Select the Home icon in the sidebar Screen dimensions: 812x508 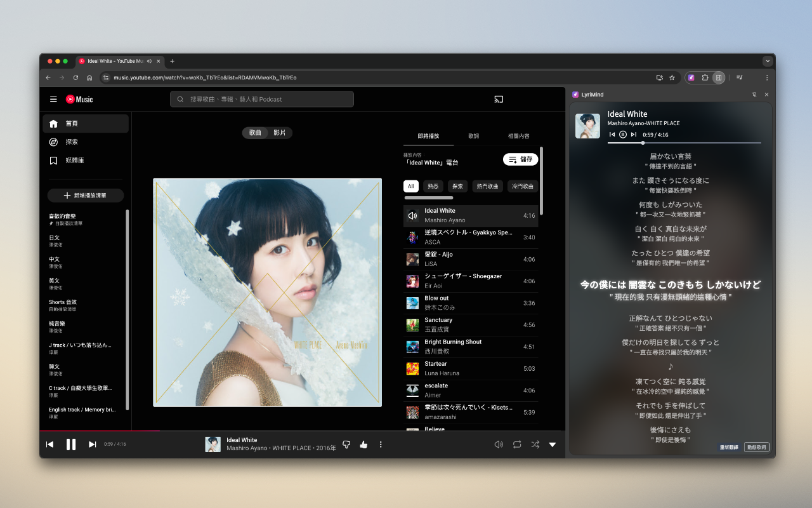[x=53, y=124]
